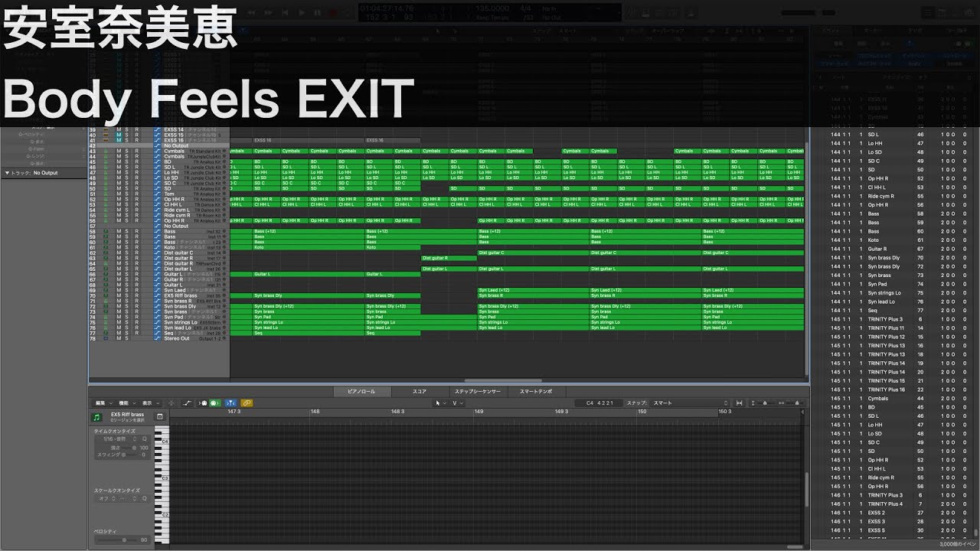Select the Koto row in the event list
980x551 pixels.
[x=894, y=240]
